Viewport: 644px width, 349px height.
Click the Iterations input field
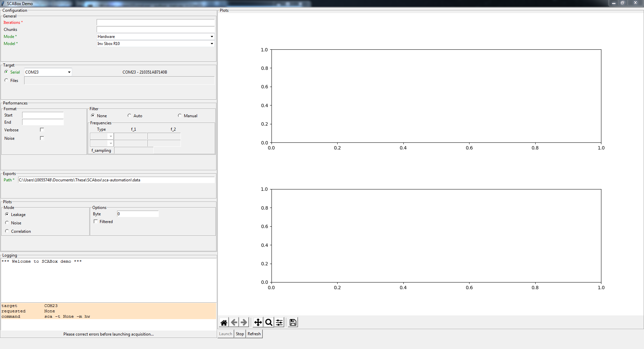155,23
